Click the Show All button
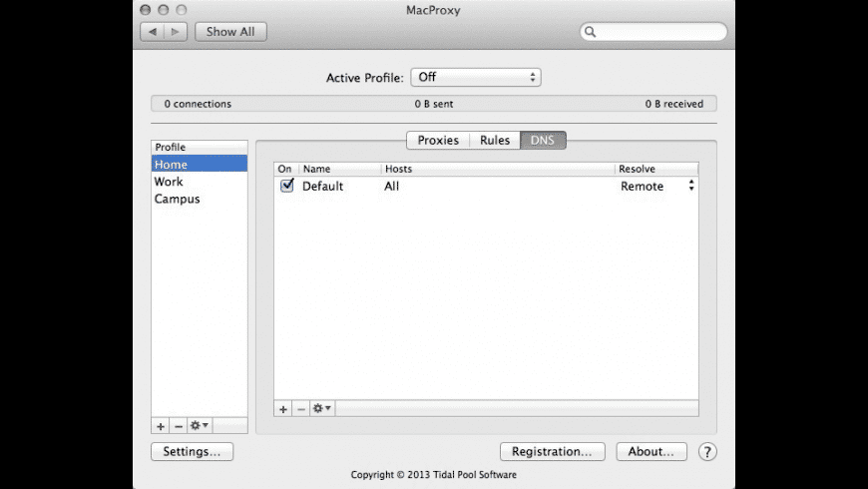The width and height of the screenshot is (868, 489). [230, 32]
